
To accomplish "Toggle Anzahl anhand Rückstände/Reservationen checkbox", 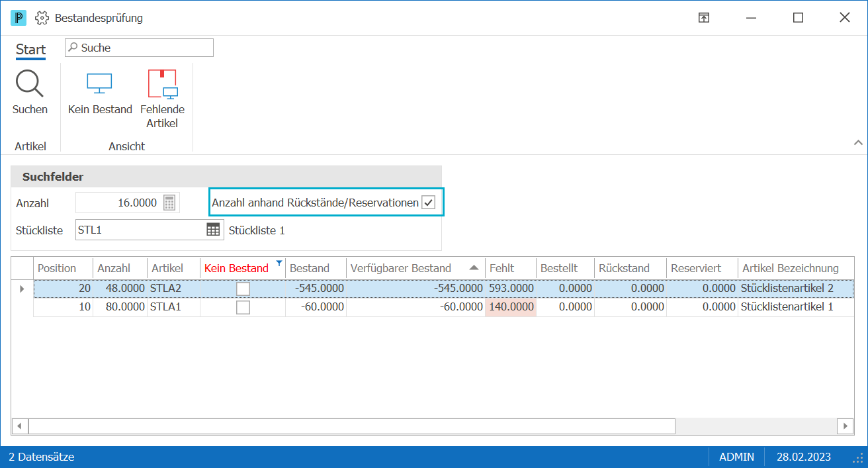I will pos(429,203).
